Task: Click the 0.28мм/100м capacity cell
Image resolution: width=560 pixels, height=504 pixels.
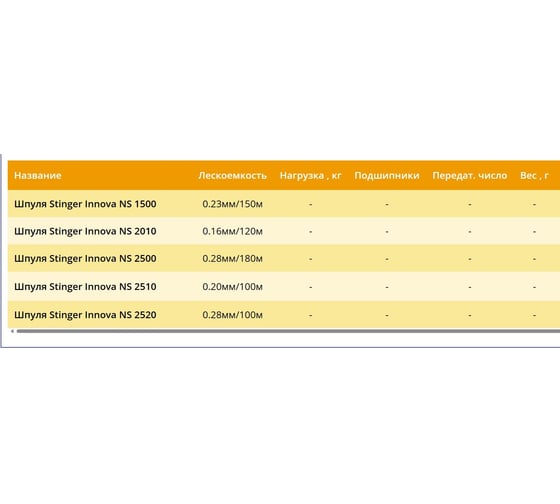Action: [x=232, y=315]
